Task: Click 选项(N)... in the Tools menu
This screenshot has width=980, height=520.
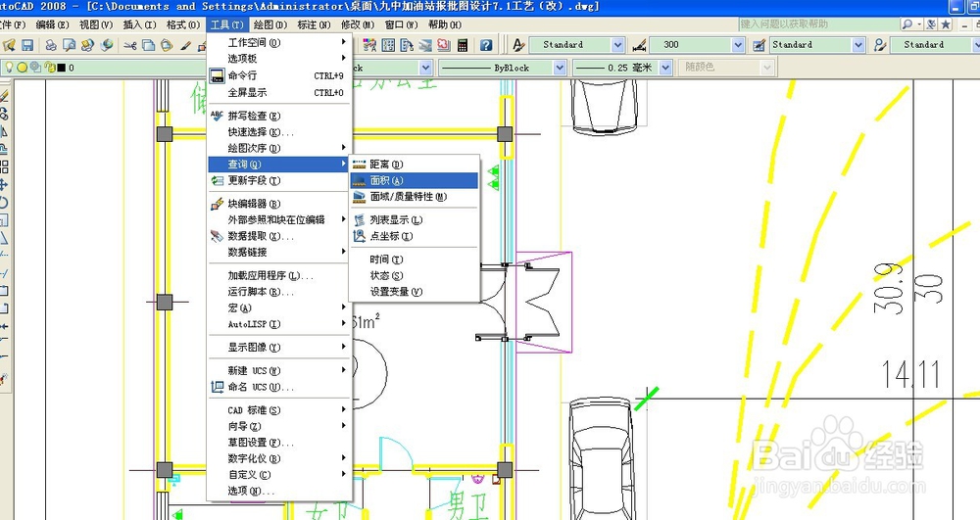Action: coord(279,491)
